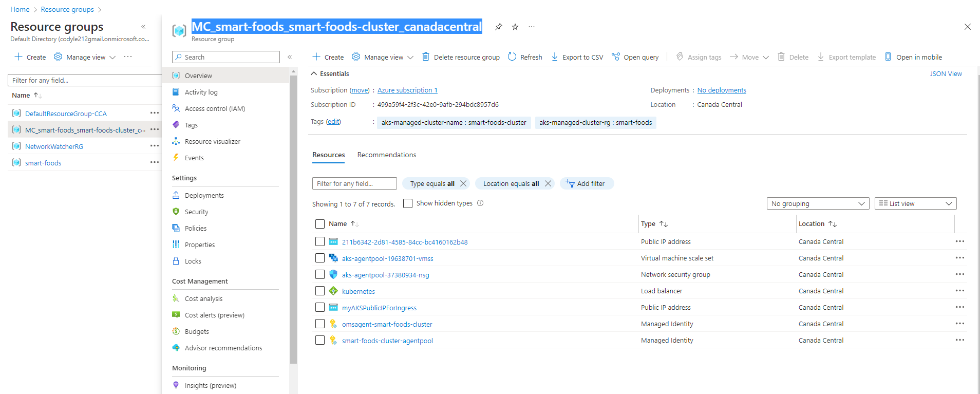Open more options for DefaultResourceGroup-CCA row
Screen dimensions: 980x394
pyautogui.click(x=155, y=113)
